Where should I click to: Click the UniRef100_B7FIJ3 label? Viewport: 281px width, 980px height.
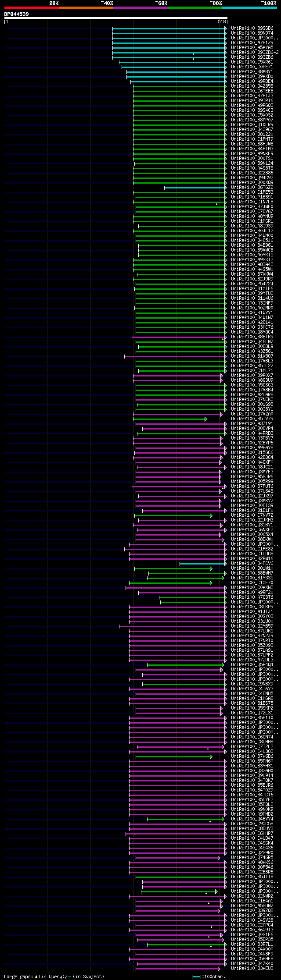pyautogui.click(x=252, y=96)
